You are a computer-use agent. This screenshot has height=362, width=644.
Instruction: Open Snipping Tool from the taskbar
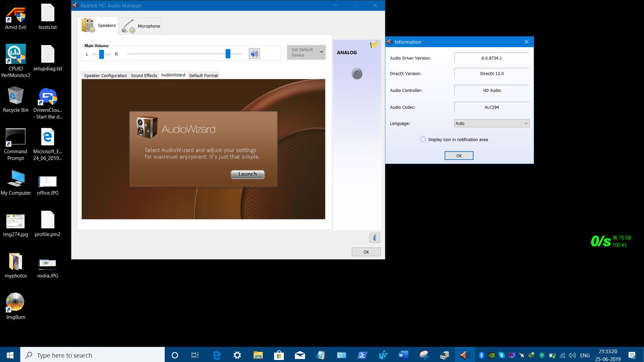[424, 355]
